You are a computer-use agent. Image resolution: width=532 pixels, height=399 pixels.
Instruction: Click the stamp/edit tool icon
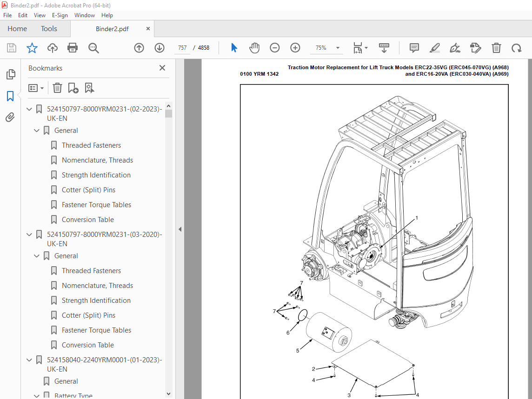[476, 48]
